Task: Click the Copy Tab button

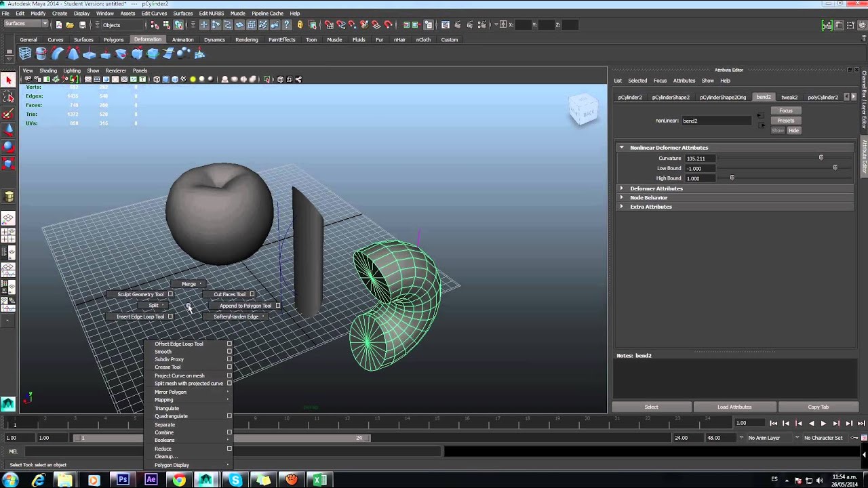Action: pos(818,407)
